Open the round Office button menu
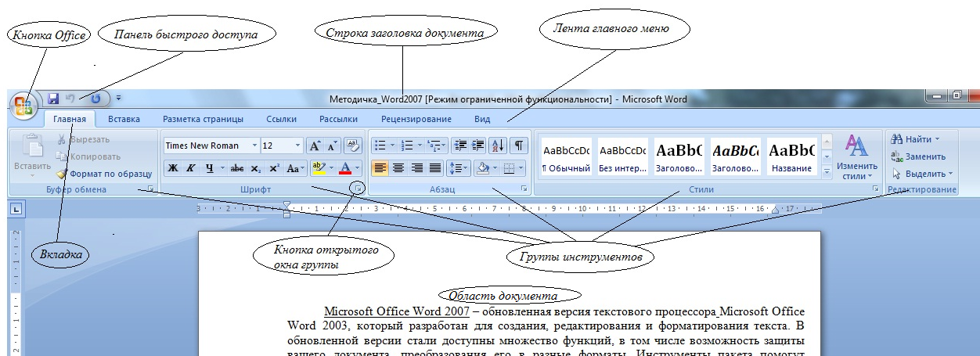Image resolution: width=980 pixels, height=356 pixels. tap(23, 106)
